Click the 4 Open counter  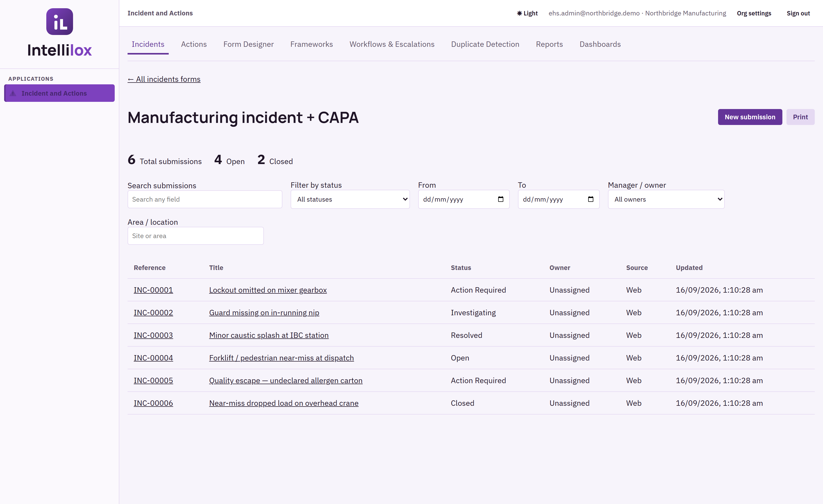click(229, 160)
